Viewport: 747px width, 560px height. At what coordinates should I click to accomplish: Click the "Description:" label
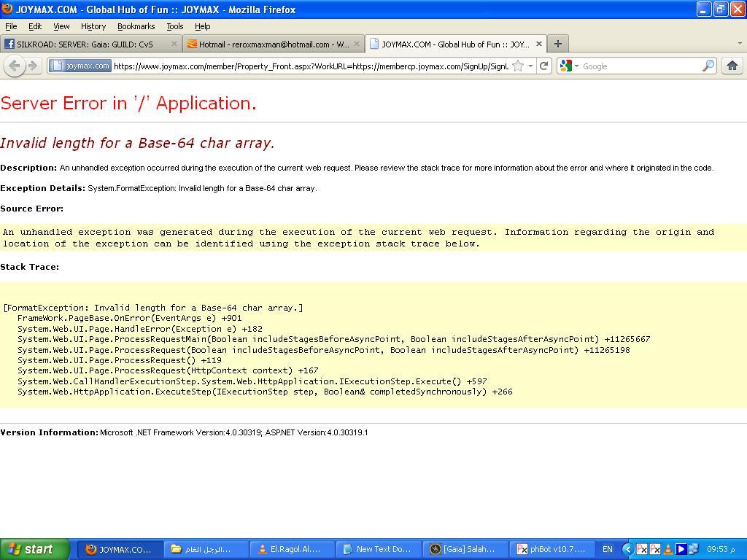[28, 168]
